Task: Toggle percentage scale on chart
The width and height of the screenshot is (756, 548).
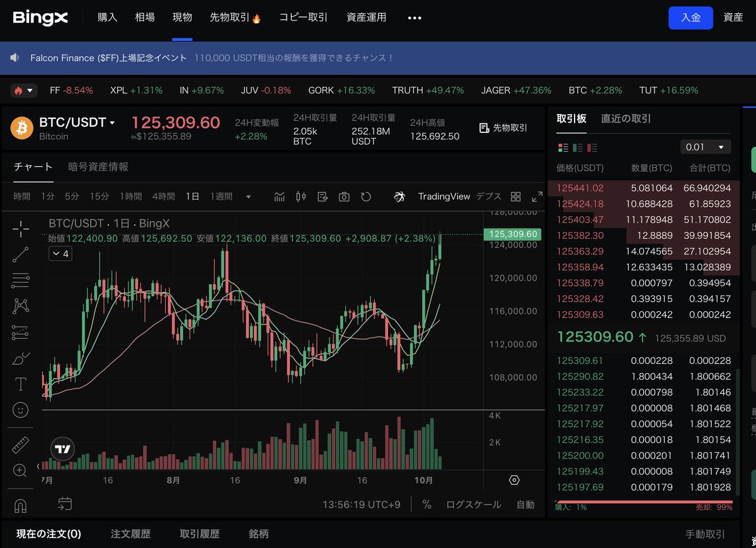Action: pos(427,505)
